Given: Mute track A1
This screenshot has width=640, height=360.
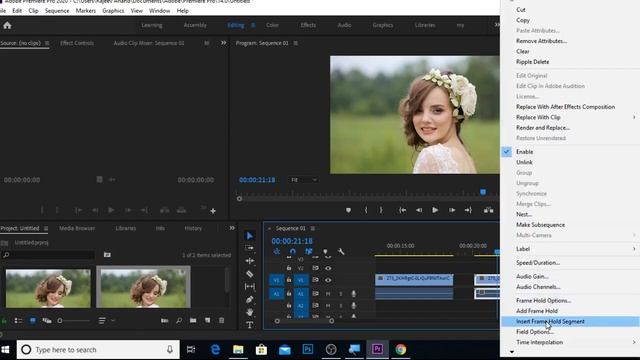Looking at the screenshot, I should (x=328, y=293).
